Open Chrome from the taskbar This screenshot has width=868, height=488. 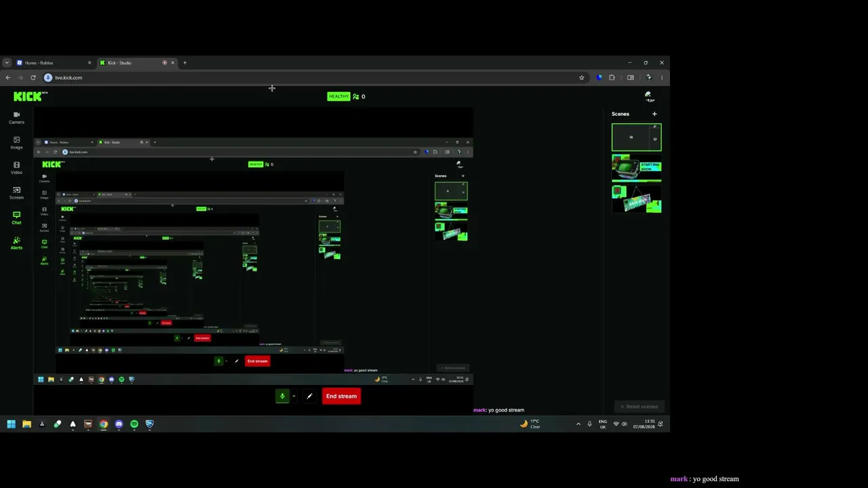[103, 424]
